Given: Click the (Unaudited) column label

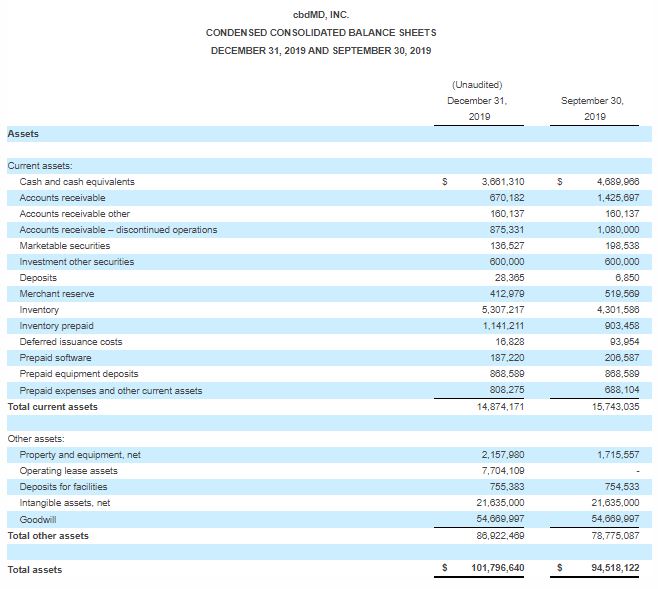Looking at the screenshot, I should pos(477,84).
